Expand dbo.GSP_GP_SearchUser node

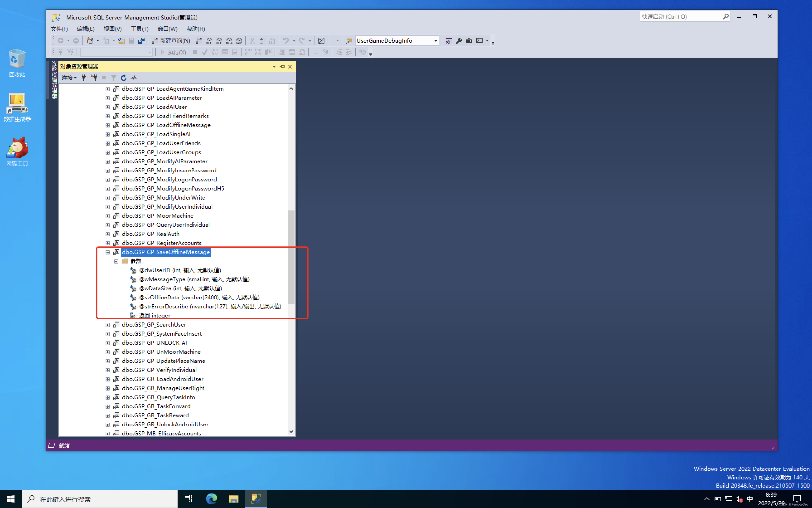click(107, 325)
